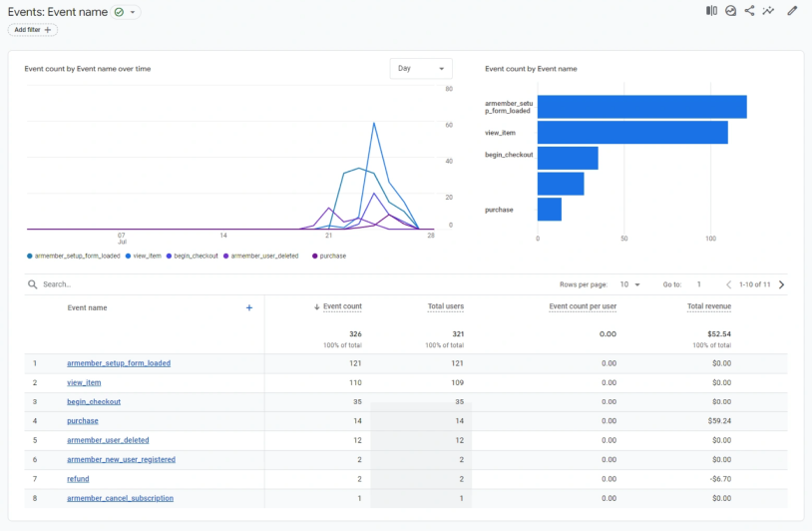Toggle view_item series in chart legend
This screenshot has width=812, height=531.
(x=144, y=256)
